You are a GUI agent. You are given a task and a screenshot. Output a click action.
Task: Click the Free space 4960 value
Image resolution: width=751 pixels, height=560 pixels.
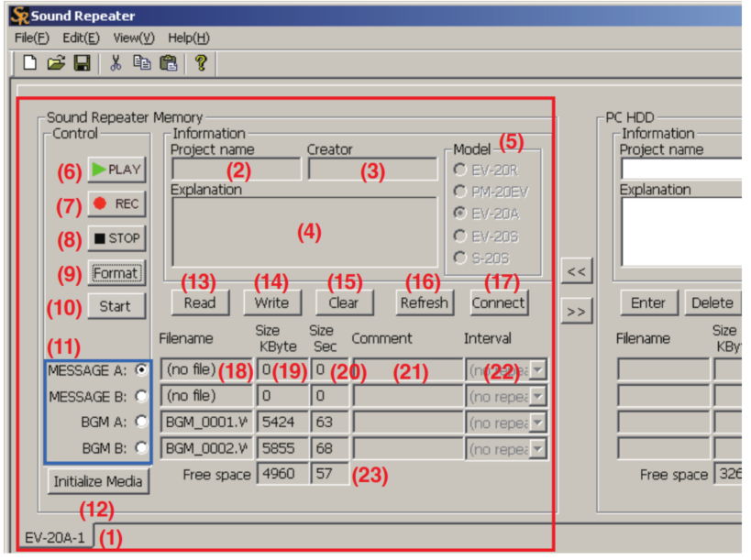pos(282,475)
